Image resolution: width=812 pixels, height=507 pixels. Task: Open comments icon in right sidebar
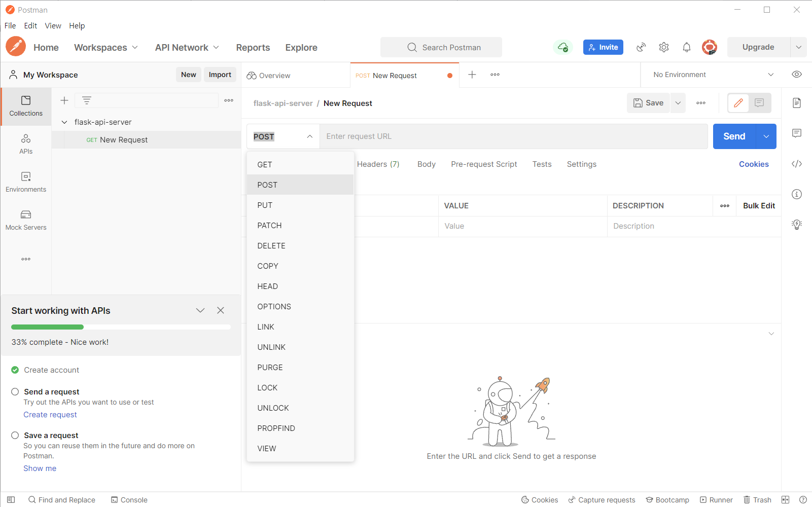pos(797,133)
